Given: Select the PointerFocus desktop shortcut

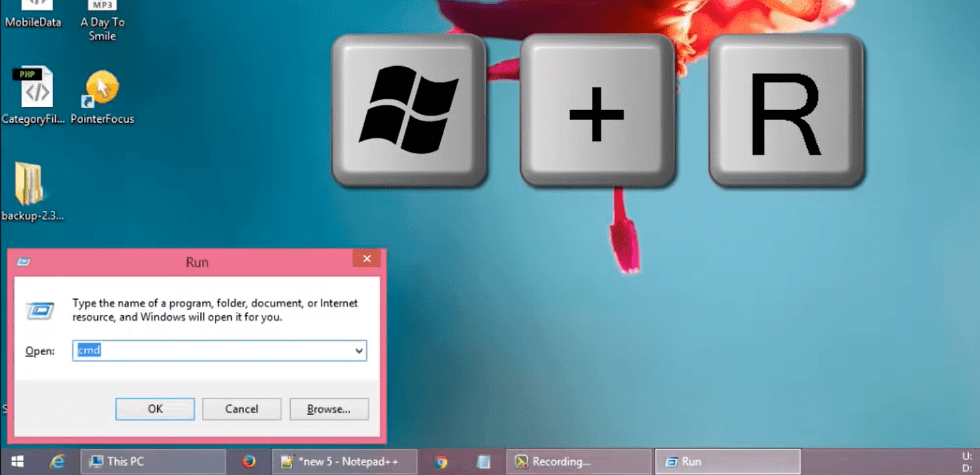Looking at the screenshot, I should tap(102, 97).
